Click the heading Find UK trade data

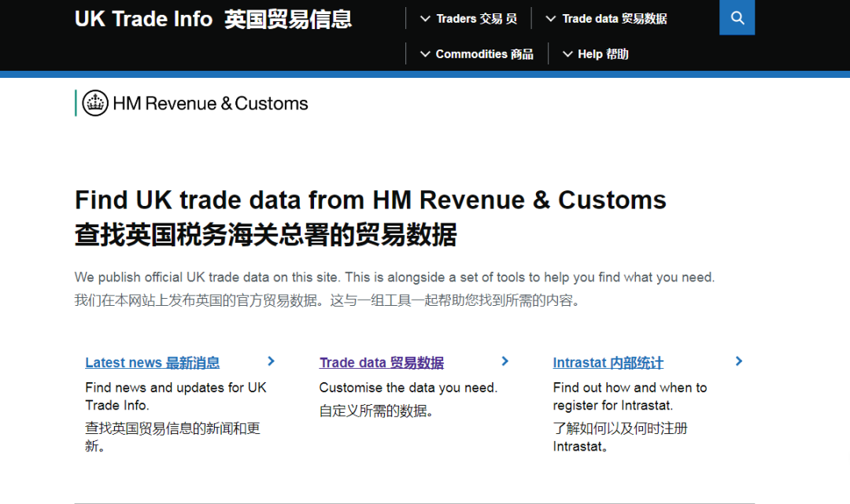point(370,200)
